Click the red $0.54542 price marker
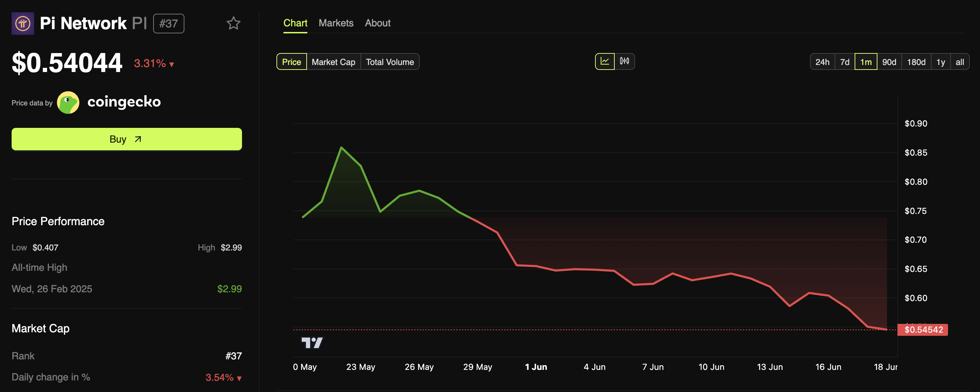 click(923, 329)
